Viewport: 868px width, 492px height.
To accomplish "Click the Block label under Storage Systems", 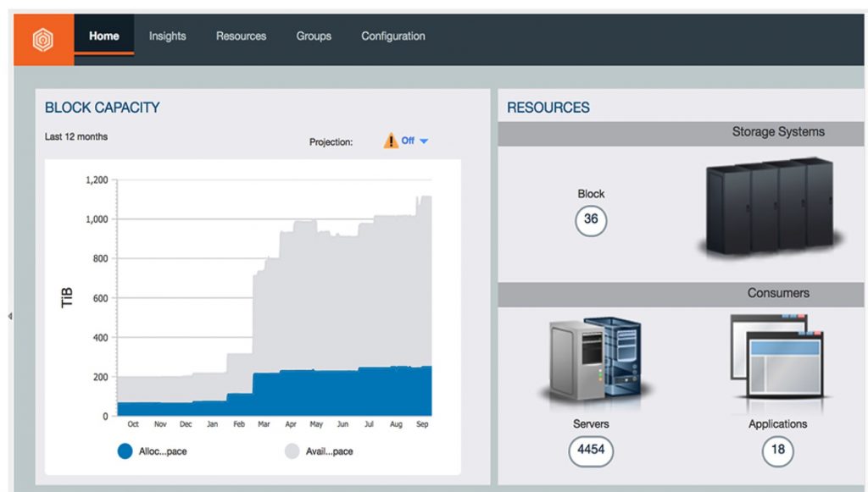I will click(x=591, y=194).
